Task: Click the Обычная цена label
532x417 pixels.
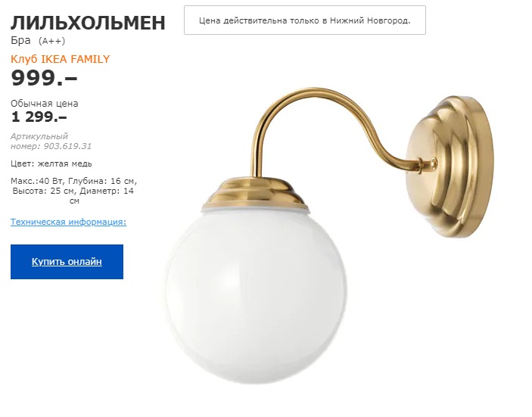Action: click(x=45, y=104)
